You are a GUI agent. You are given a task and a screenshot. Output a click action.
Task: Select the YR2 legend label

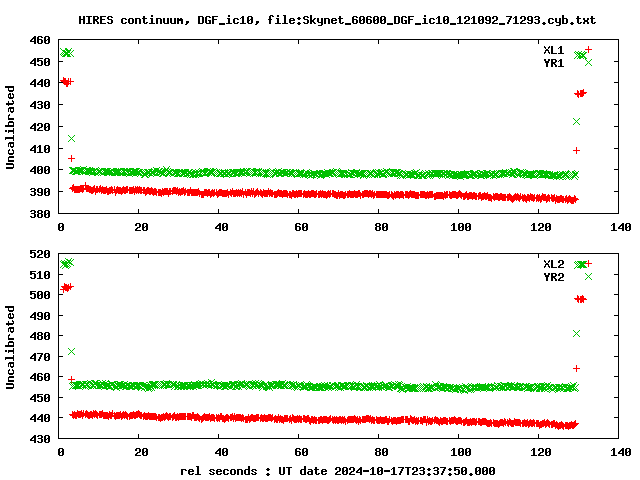[x=553, y=277]
